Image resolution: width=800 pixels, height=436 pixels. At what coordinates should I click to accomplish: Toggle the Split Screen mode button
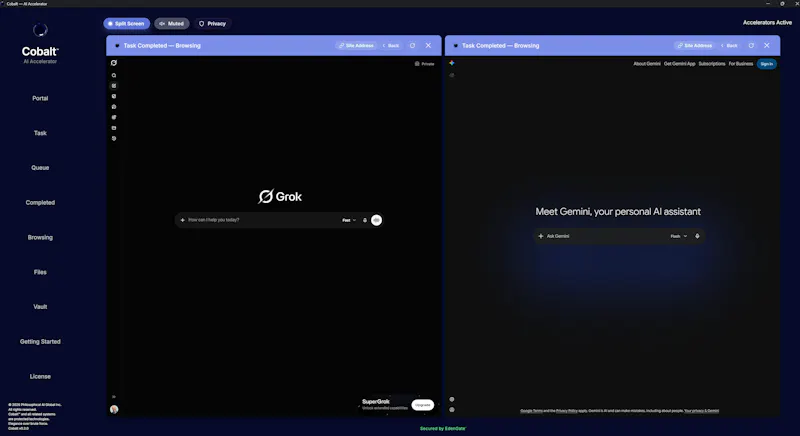click(127, 23)
